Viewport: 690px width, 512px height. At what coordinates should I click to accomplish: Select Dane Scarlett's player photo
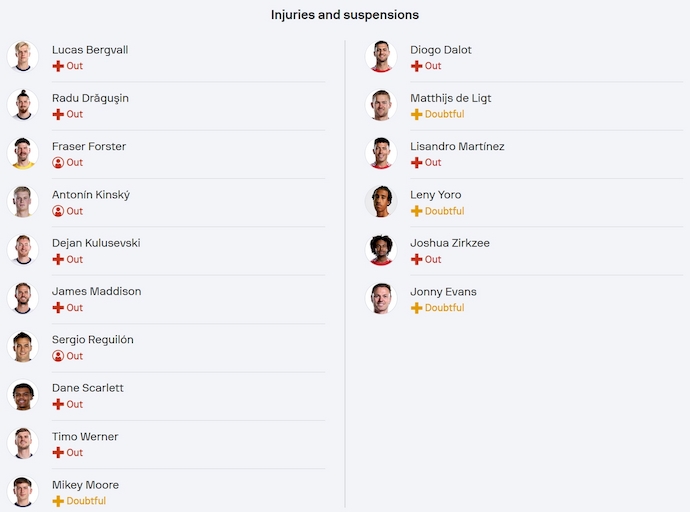[x=22, y=395]
